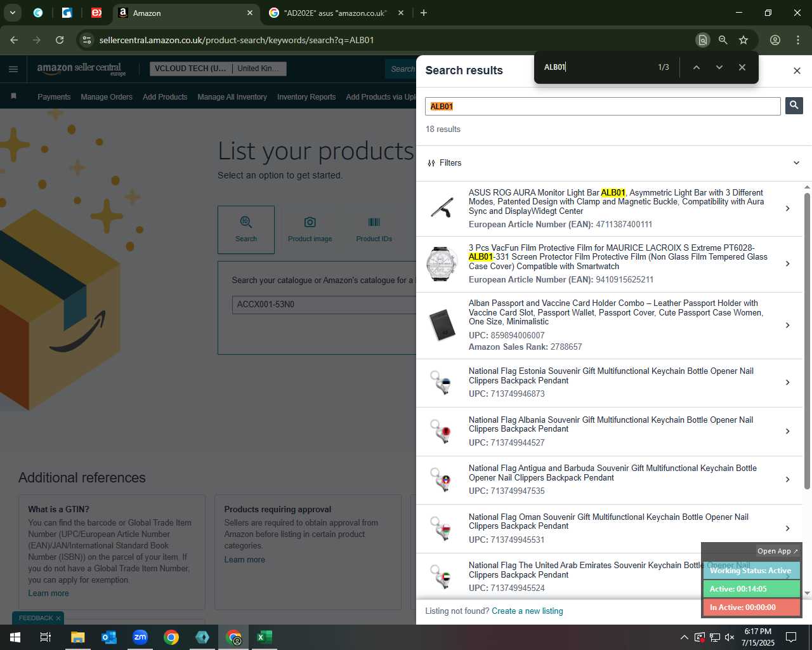Open the tab search dropdown arrow
812x650 pixels.
(12, 13)
